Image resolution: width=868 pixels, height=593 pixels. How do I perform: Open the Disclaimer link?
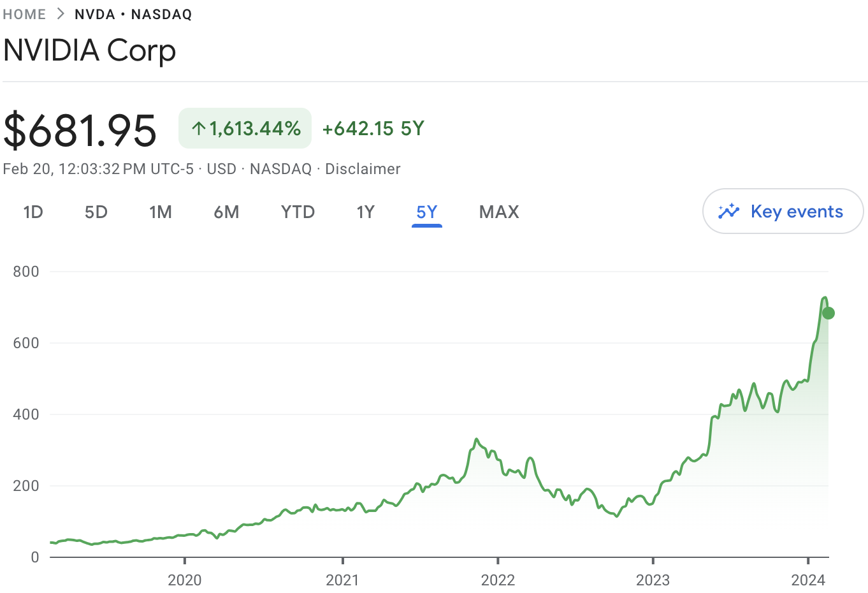pos(363,169)
